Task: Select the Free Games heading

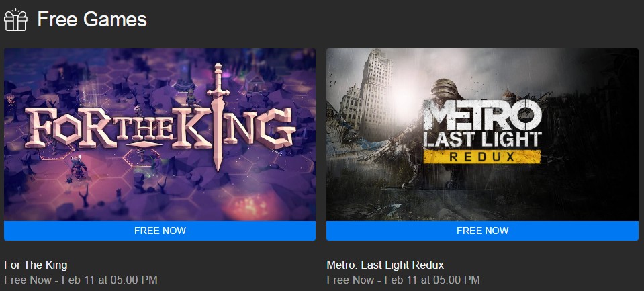Action: point(92,19)
